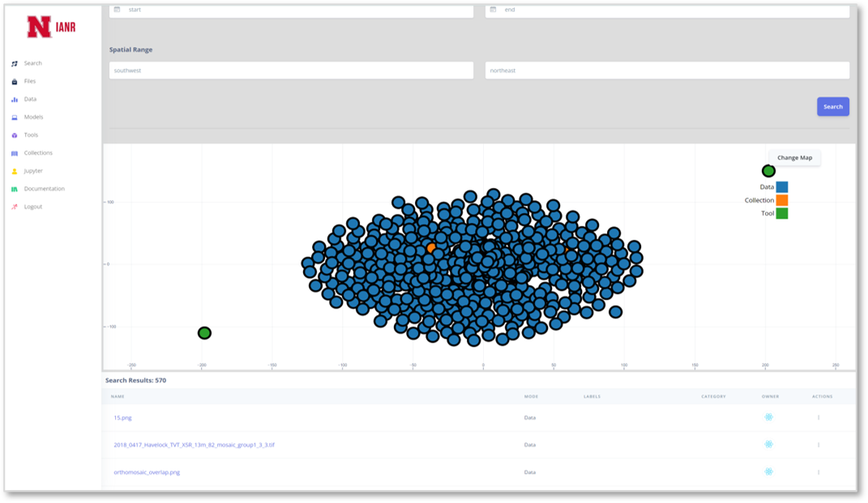
Task: Click the ACTIONS column header
Action: point(822,397)
